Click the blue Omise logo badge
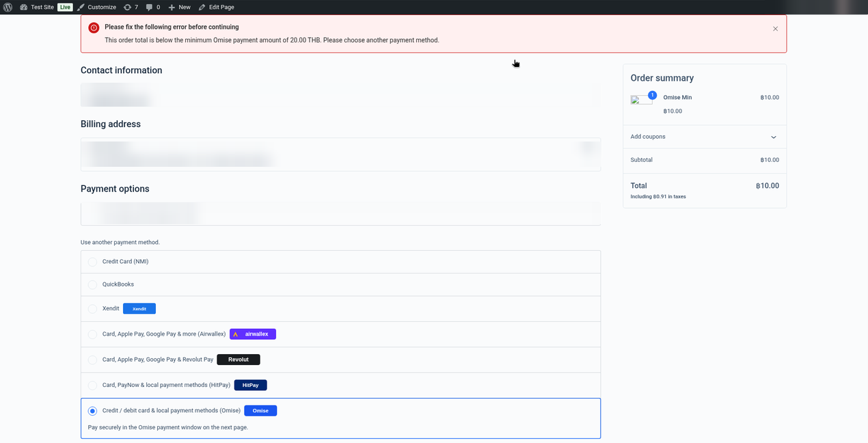The image size is (868, 443). coord(260,411)
